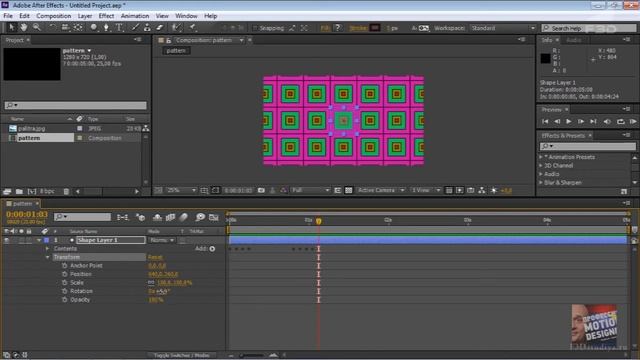Select the Clone Stamp tool

coord(147,27)
